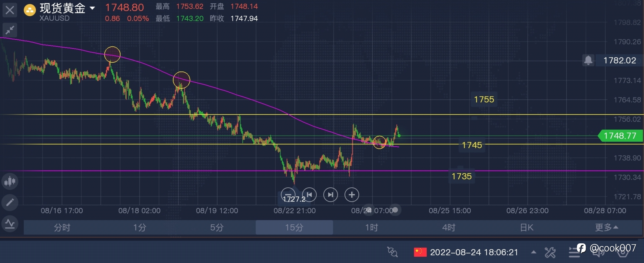Click the XAUUSD symbol code
The width and height of the screenshot is (644, 263).
point(55,18)
